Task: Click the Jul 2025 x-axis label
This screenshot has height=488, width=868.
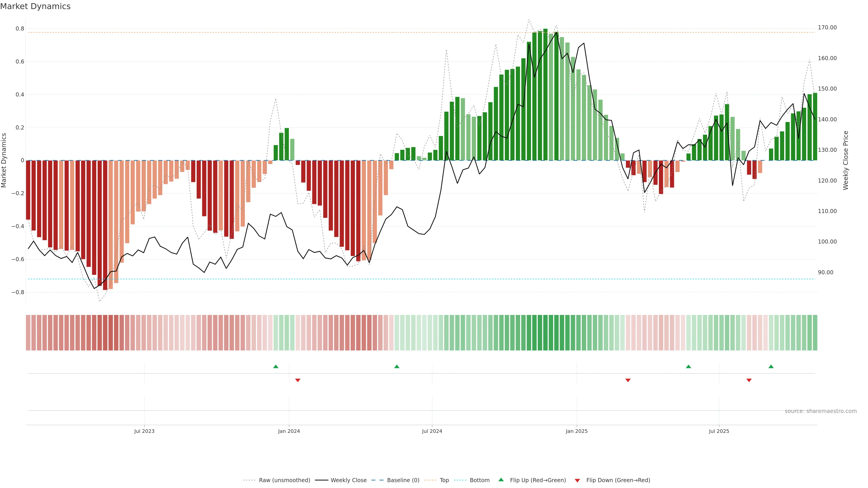Action: tap(719, 431)
